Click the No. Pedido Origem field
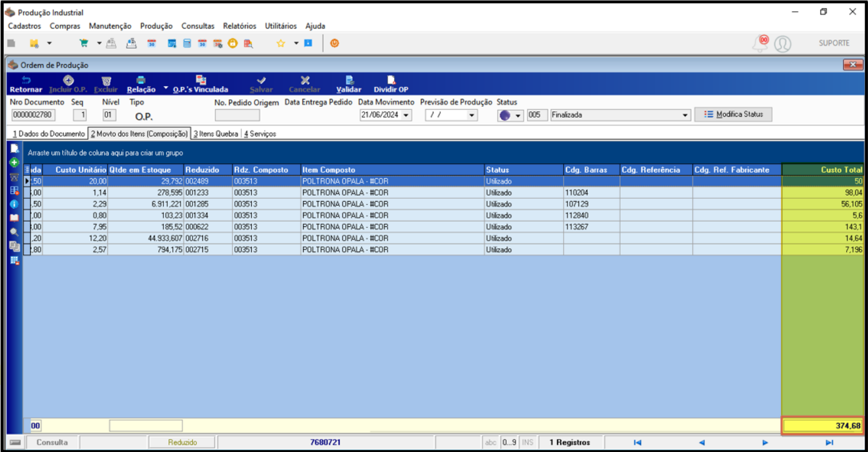The image size is (868, 452). click(237, 115)
